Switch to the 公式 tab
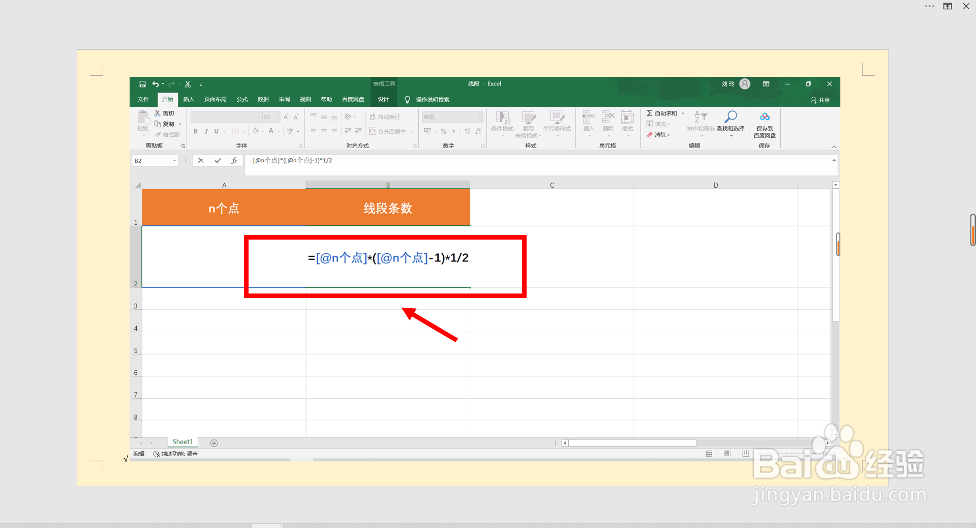Screen dimensions: 980x528 pyautogui.click(x=242, y=100)
